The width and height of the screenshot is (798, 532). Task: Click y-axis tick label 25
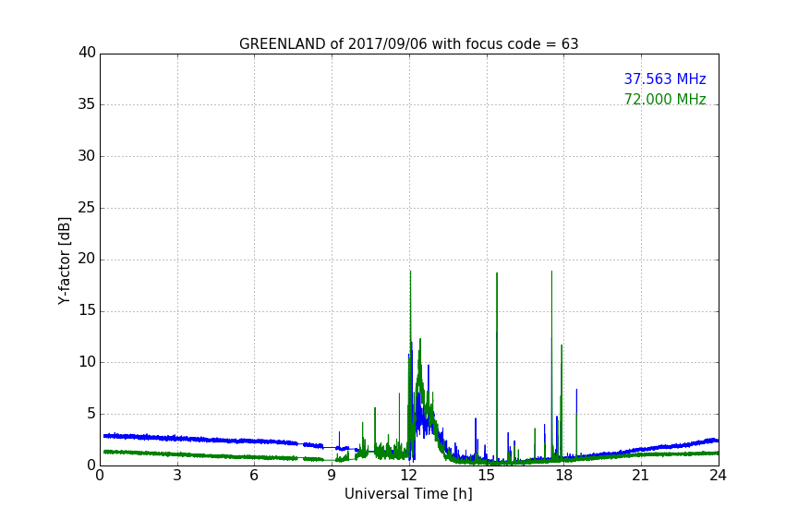(87, 208)
